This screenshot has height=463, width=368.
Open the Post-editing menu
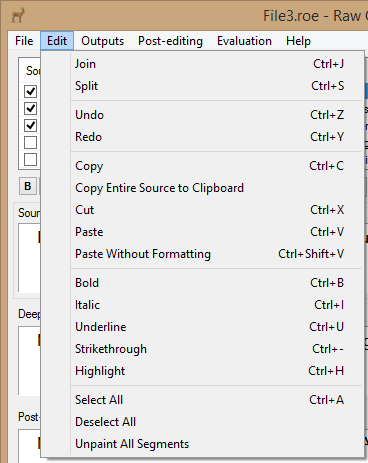point(170,41)
